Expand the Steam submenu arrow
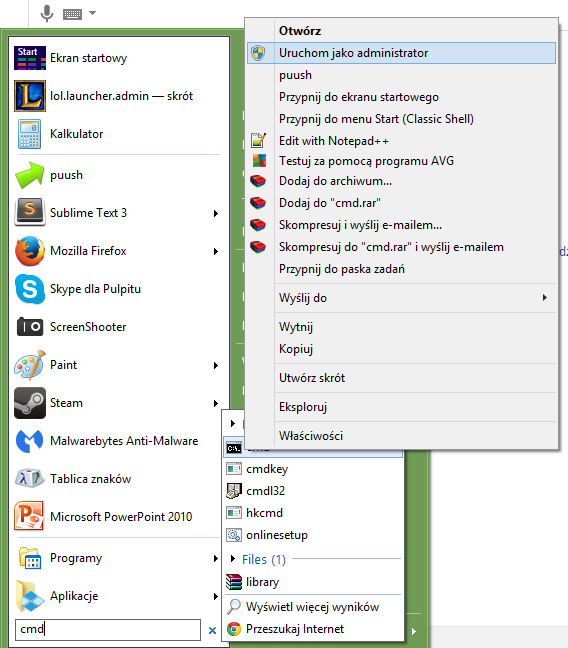Viewport: 568px width, 648px height. coord(215,403)
